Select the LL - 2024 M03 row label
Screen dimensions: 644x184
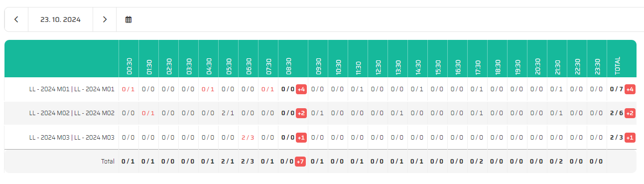72,137
